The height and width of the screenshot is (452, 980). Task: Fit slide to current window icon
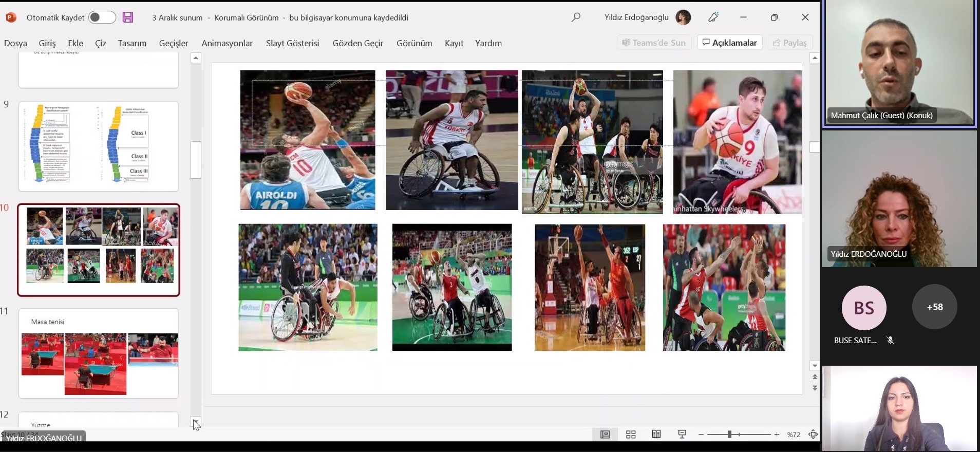[813, 435]
